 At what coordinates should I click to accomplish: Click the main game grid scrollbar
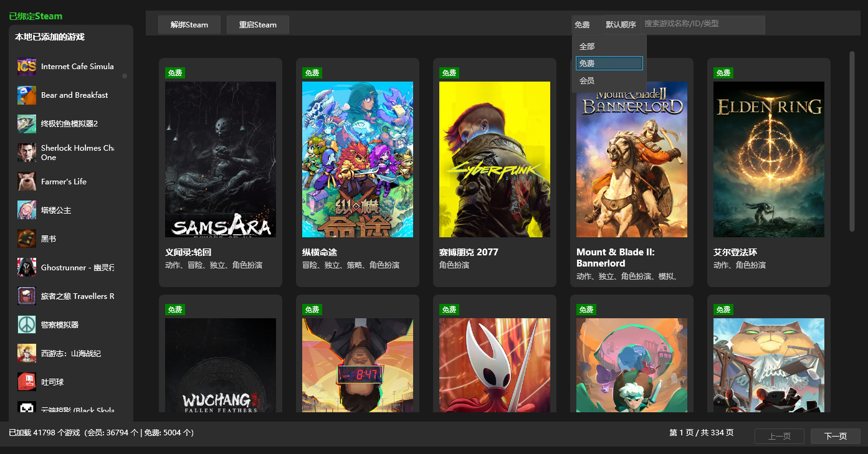point(852,141)
